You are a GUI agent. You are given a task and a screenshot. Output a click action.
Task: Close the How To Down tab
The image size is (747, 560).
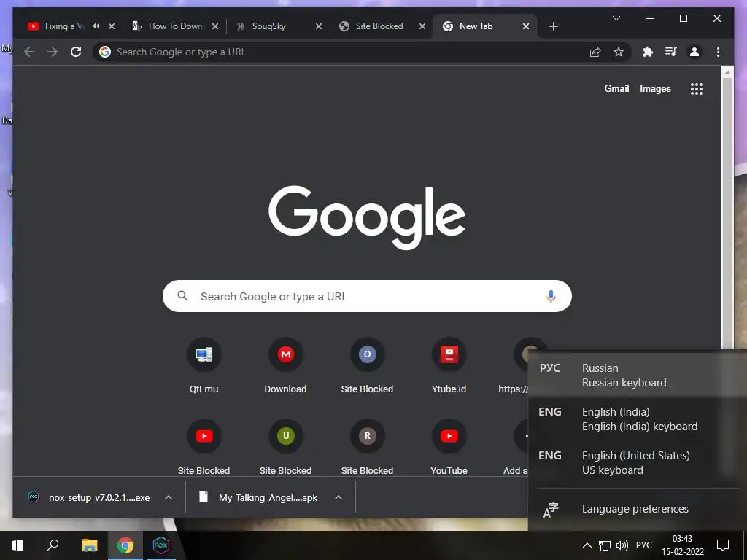point(215,26)
